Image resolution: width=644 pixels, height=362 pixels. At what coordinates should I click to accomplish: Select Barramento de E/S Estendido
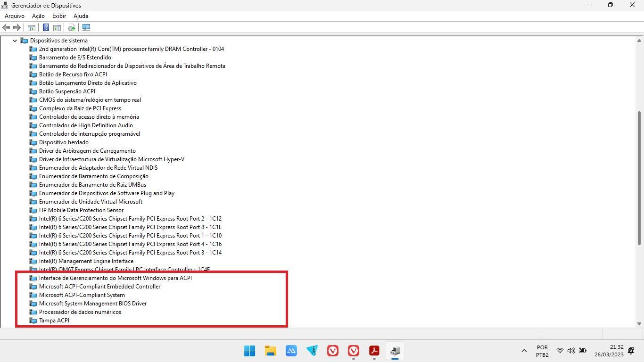(x=75, y=58)
